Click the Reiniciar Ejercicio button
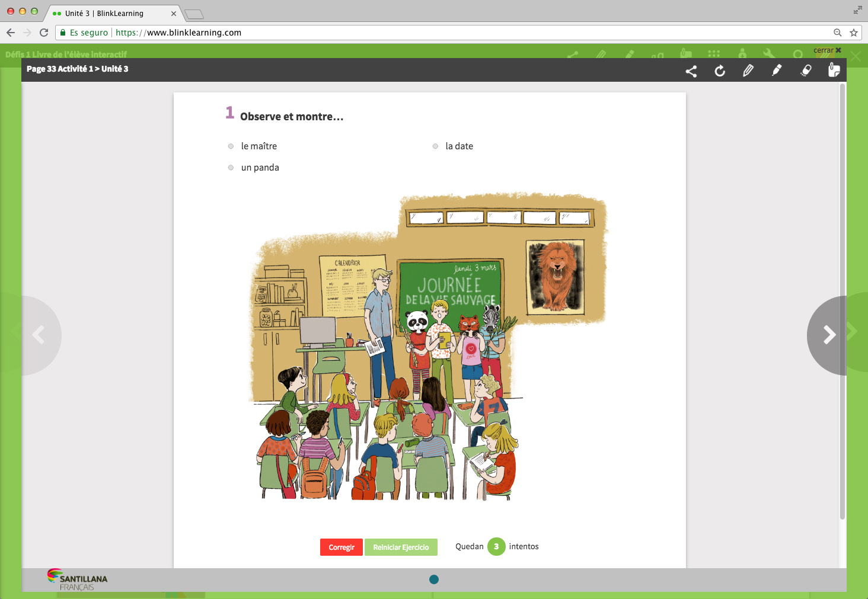 pyautogui.click(x=401, y=547)
